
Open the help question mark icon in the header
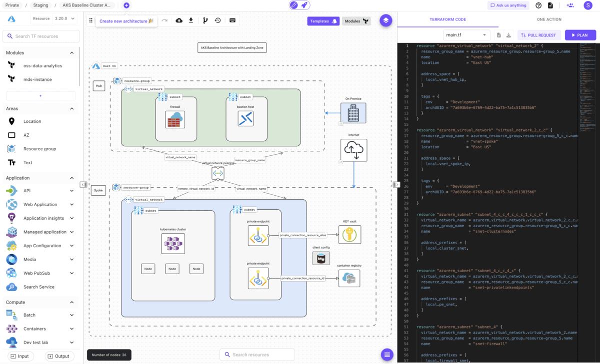(538, 5)
